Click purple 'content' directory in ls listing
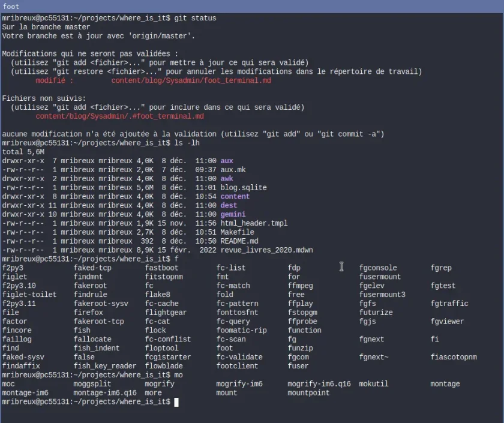Viewport: 504px width, 423px height. pos(235,197)
